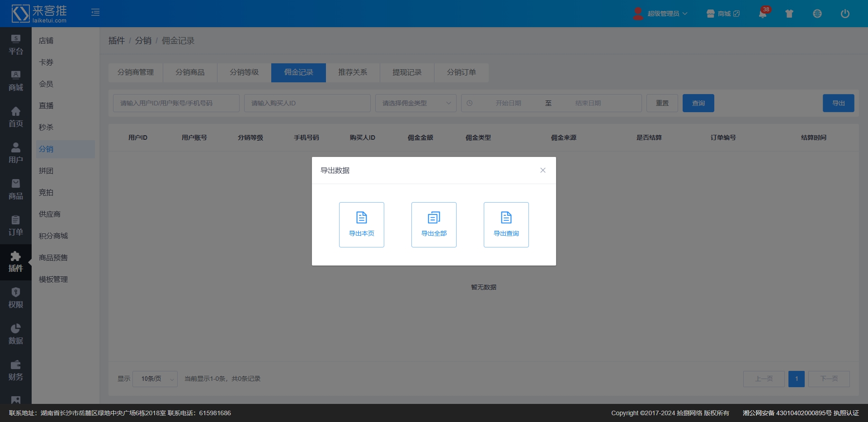Screen dimensions: 868x422
Task: Click the 重置 reset button
Action: [662, 103]
